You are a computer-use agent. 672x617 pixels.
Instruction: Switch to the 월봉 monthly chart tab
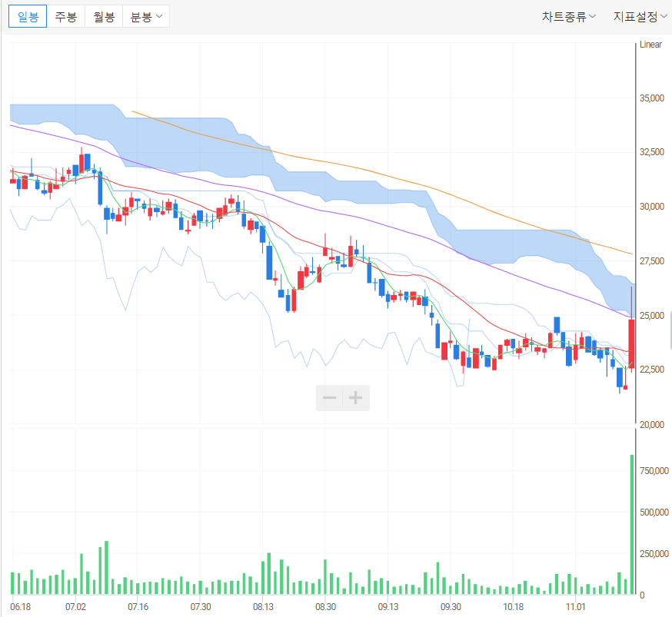pos(104,17)
